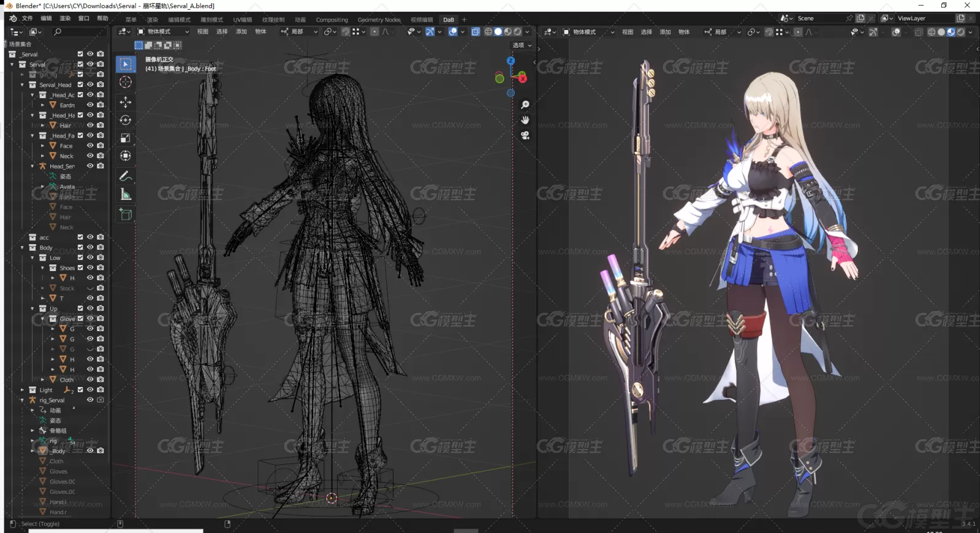This screenshot has height=533, width=980.
Task: Toggle the camera view icon
Action: [525, 135]
